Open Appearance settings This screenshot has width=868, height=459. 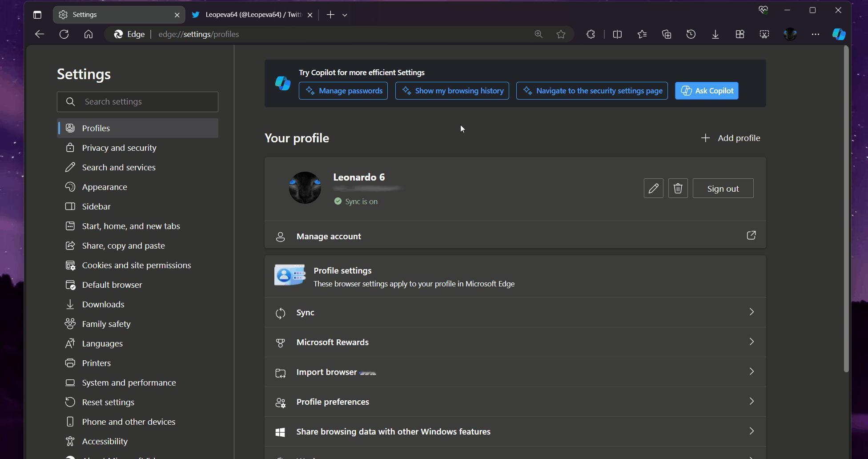tap(137, 187)
